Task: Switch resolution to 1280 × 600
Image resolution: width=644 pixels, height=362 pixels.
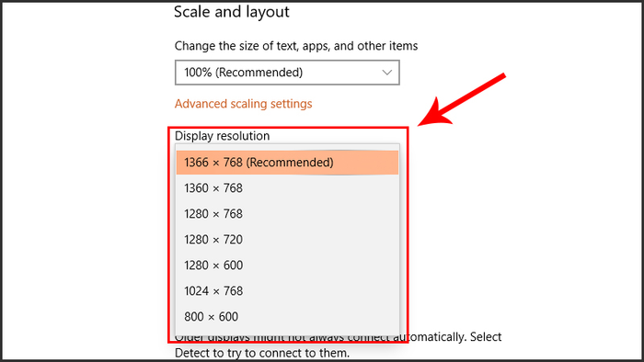Action: click(287, 266)
